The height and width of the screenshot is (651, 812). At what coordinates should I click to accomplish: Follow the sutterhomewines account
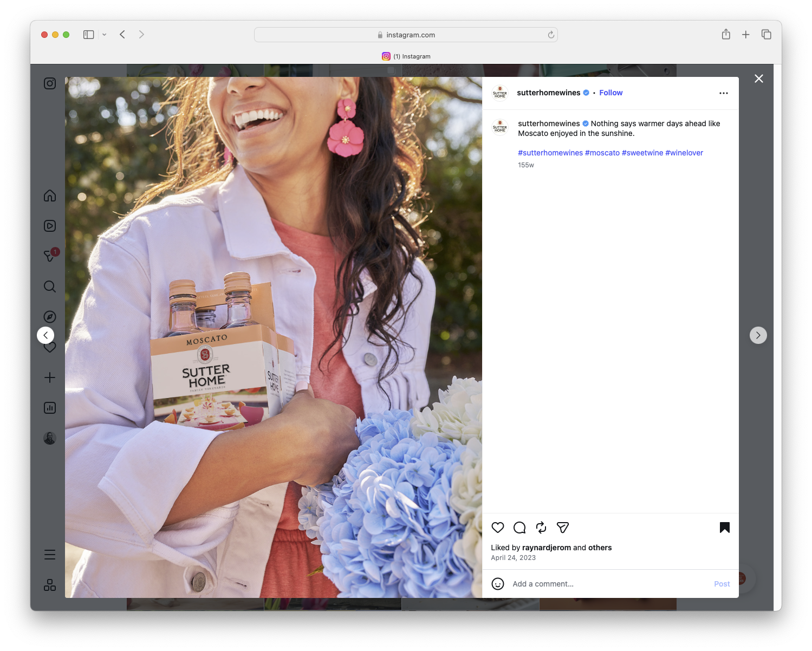611,93
